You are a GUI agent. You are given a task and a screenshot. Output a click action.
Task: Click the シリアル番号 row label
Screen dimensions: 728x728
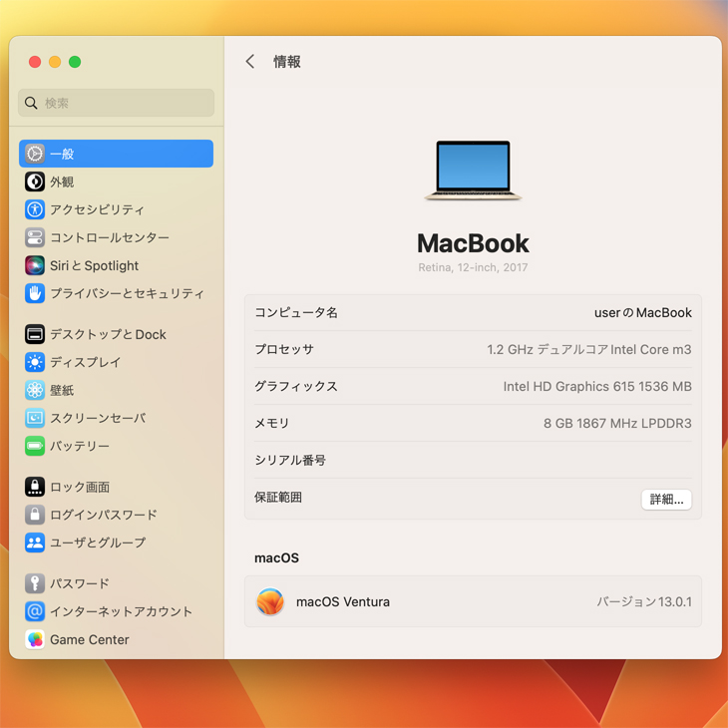coord(290,460)
